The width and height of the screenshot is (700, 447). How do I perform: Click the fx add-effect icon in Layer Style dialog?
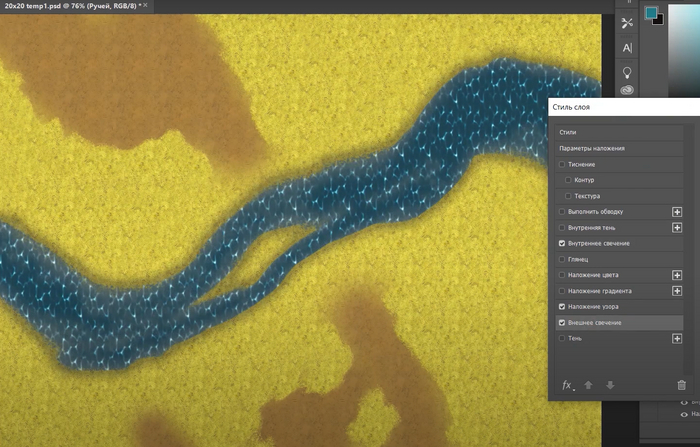567,385
